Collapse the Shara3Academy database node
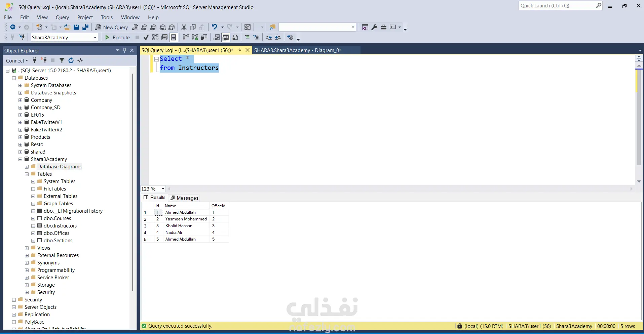Viewport: 644px width, 334px height. coord(21,159)
